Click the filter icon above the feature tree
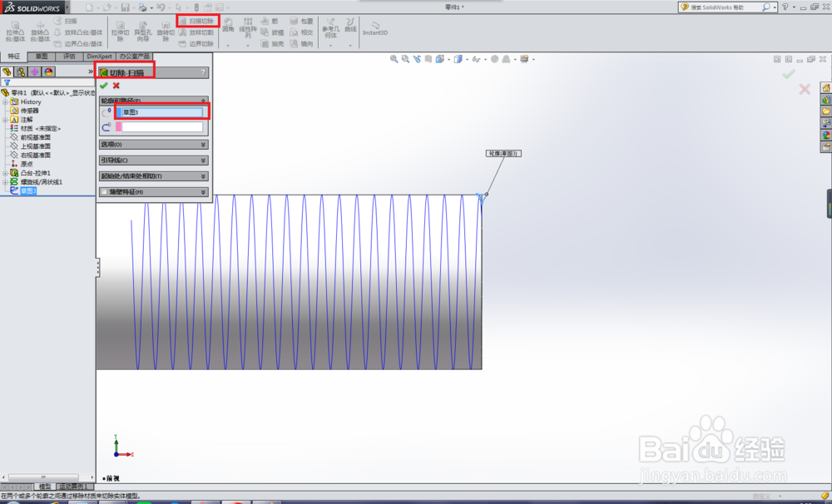The width and height of the screenshot is (832, 504). [x=7, y=82]
